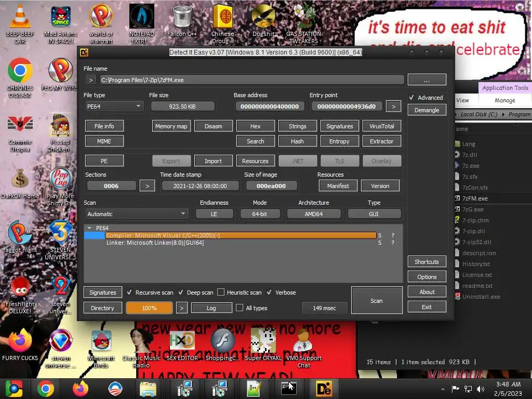Open the Scan mode Automatic dropdown
The width and height of the screenshot is (532, 399).
click(x=137, y=214)
